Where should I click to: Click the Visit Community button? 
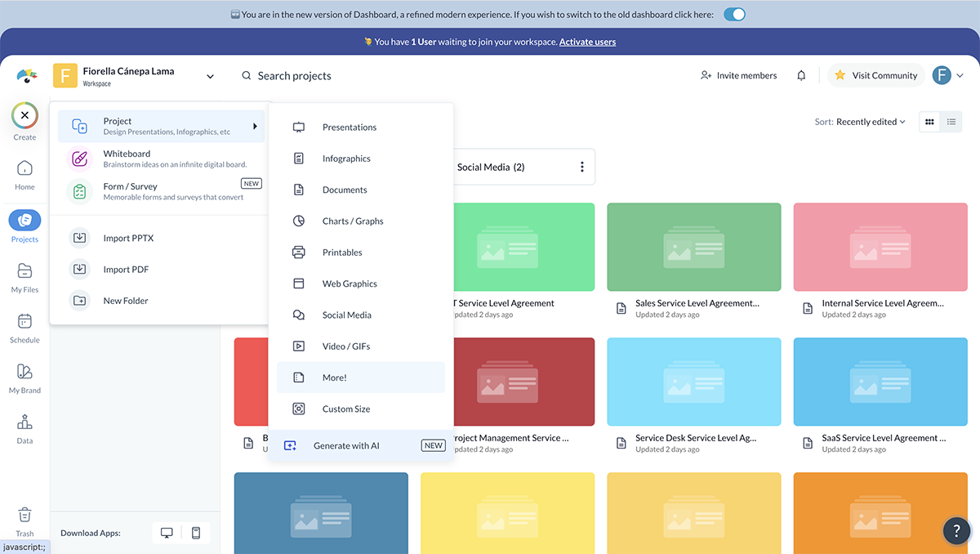[x=875, y=75]
